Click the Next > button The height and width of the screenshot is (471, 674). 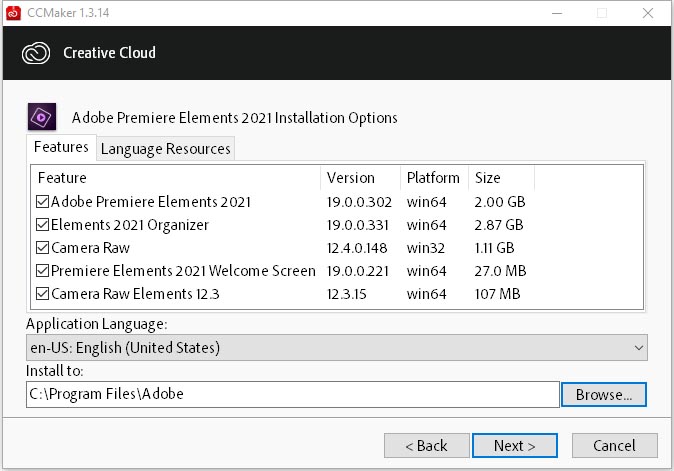515,446
